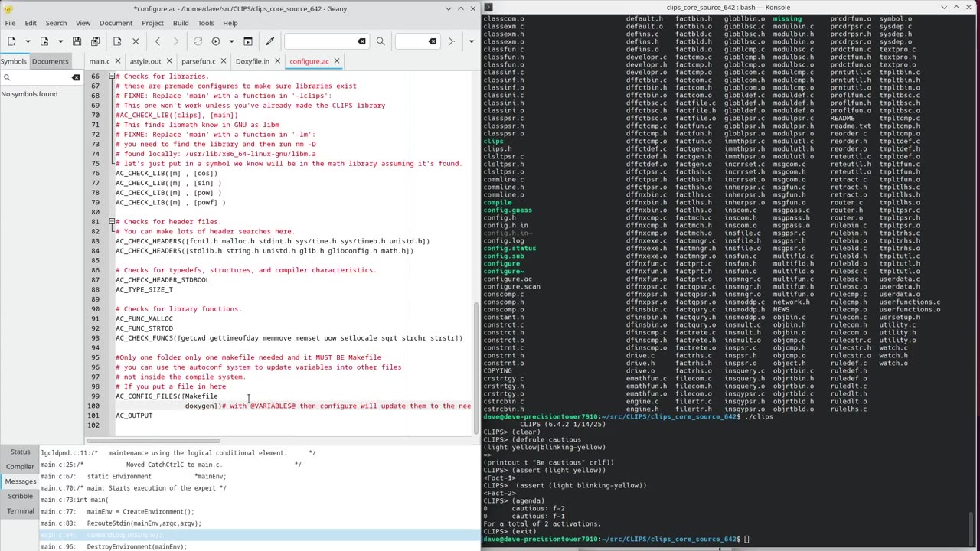Clear the go-to-line field
Viewport: 980px width, 551px height.
[433, 41]
